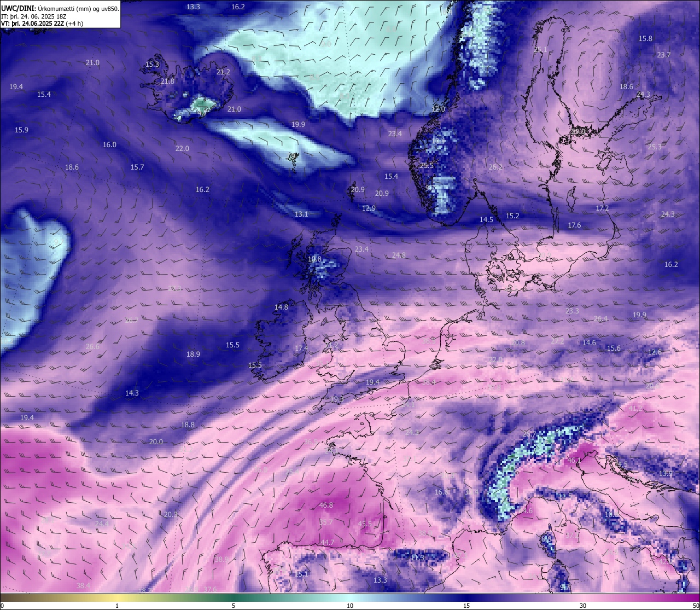
Task: Click the 15.6 value over eastern Europe
Action: pyautogui.click(x=614, y=348)
